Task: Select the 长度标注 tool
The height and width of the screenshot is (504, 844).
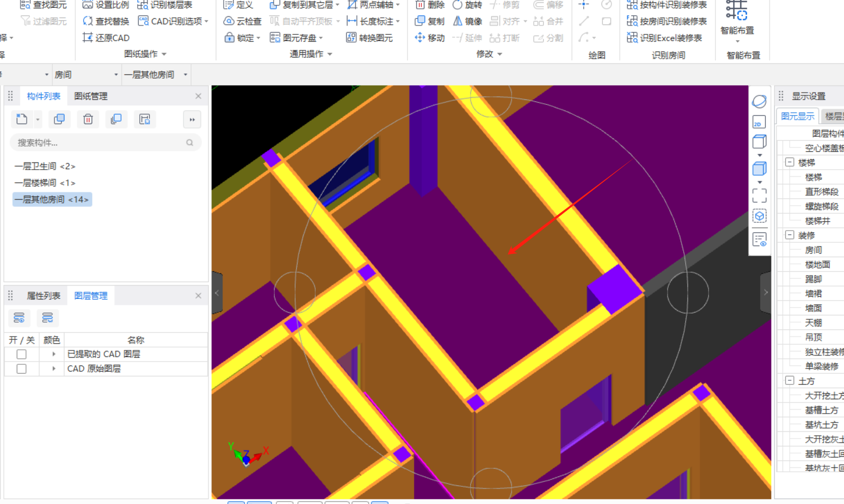Action: tap(373, 21)
